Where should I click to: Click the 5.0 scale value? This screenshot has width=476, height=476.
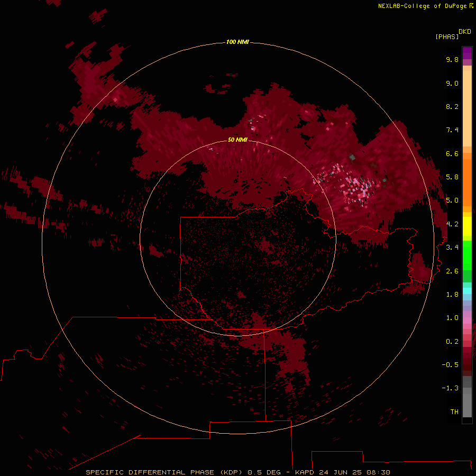[x=452, y=200]
